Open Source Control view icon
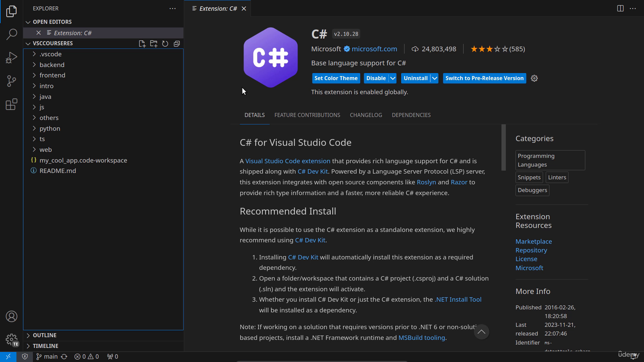This screenshot has width=644, height=362. coord(11,81)
